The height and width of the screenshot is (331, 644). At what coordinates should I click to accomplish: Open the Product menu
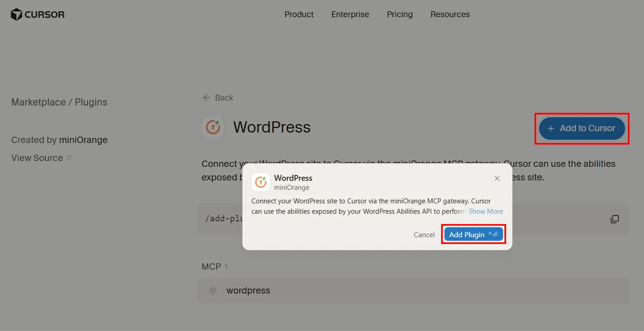coord(299,14)
